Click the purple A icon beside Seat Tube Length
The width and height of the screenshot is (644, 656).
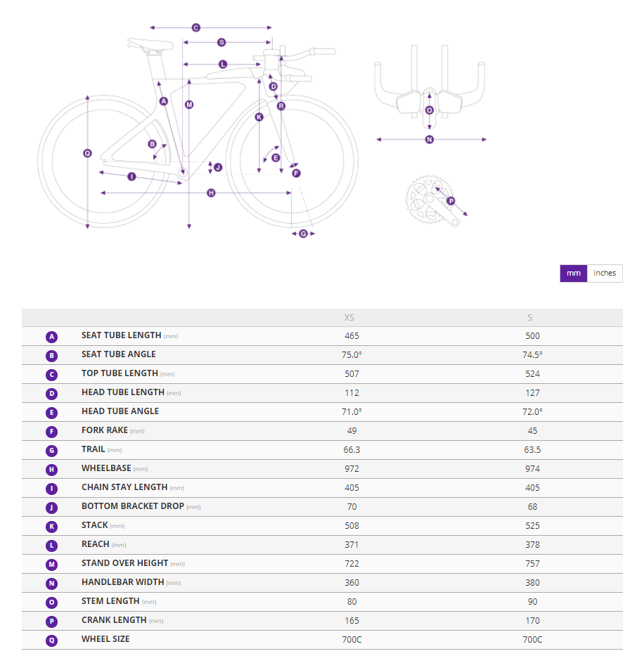(51, 336)
